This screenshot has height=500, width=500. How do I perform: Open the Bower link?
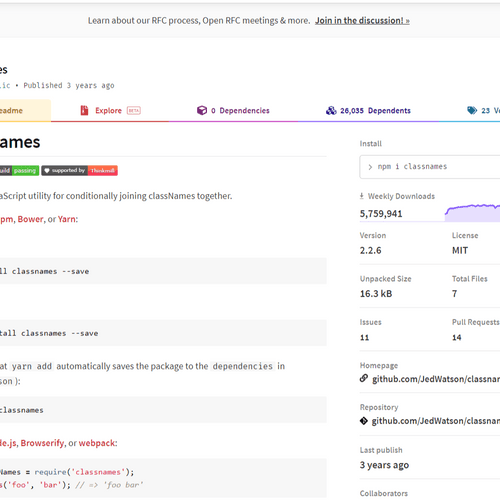(x=30, y=219)
